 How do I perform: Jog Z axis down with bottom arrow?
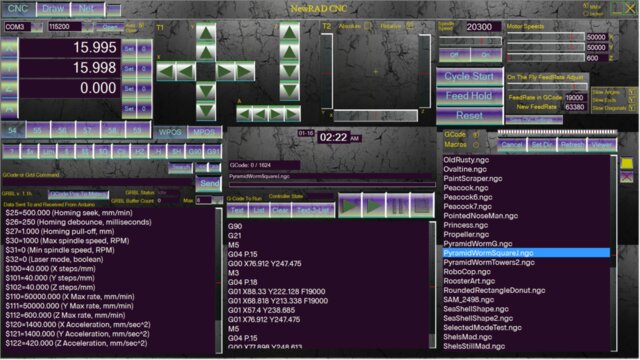click(x=289, y=91)
